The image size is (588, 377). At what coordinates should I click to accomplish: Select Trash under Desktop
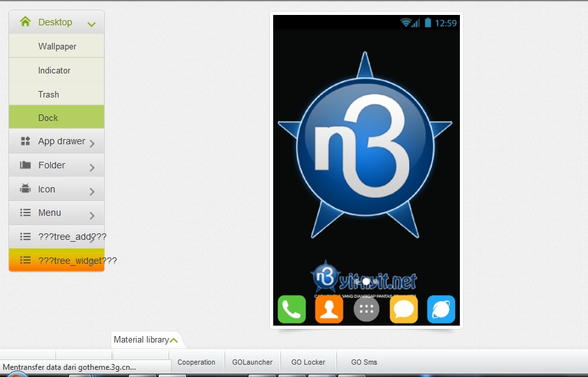57,94
